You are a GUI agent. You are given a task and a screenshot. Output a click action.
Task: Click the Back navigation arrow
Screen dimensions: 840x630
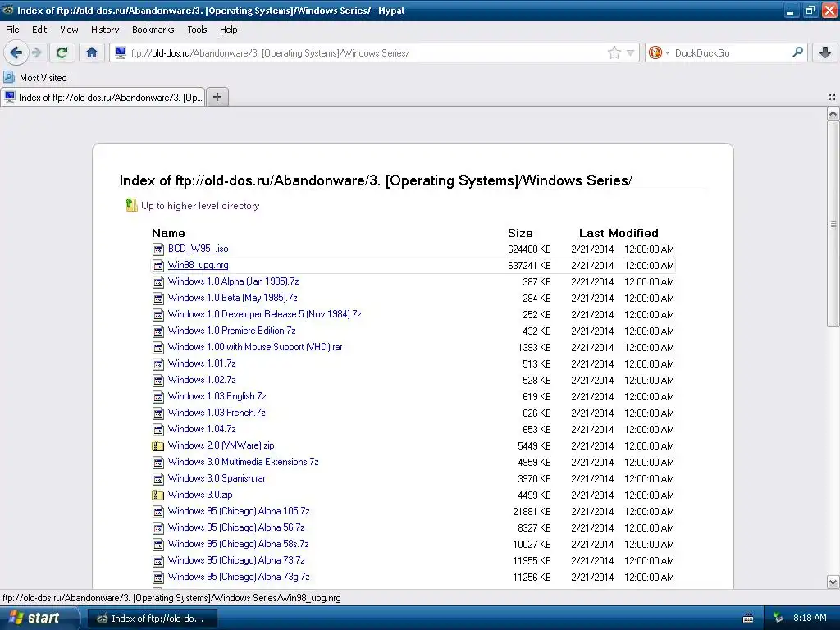[x=16, y=52]
